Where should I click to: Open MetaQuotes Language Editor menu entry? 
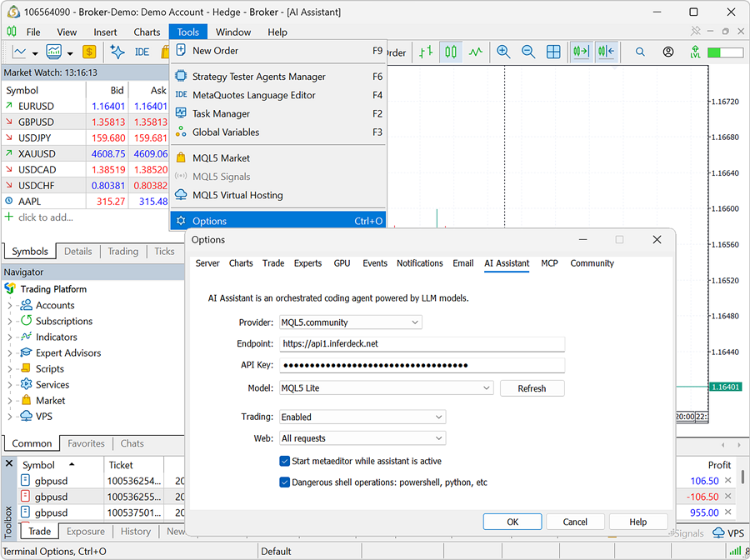[277, 95]
